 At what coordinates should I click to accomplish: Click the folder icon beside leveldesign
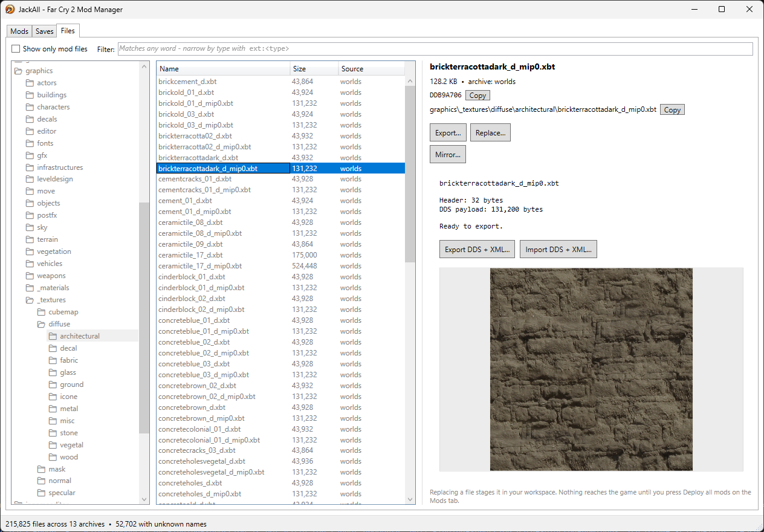point(30,179)
